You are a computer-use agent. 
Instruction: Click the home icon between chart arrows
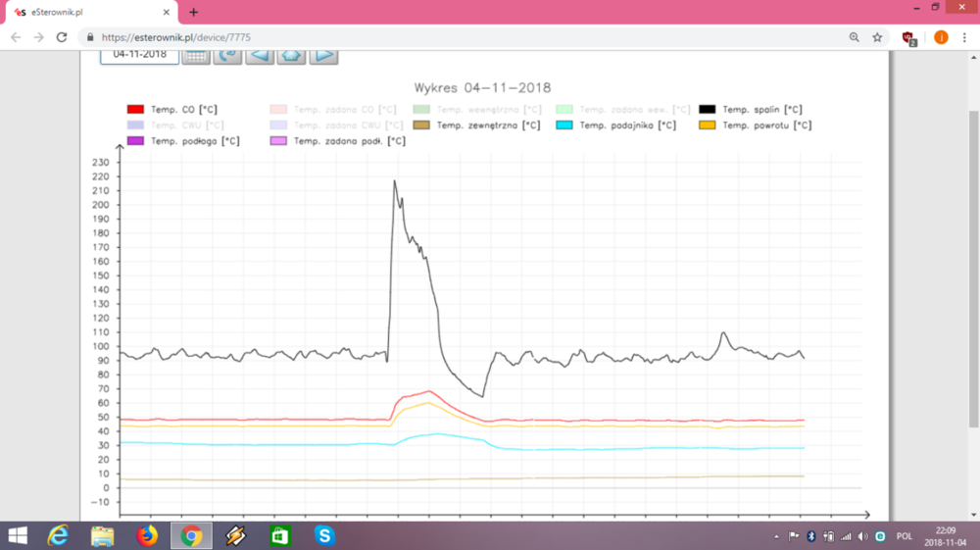coord(292,55)
